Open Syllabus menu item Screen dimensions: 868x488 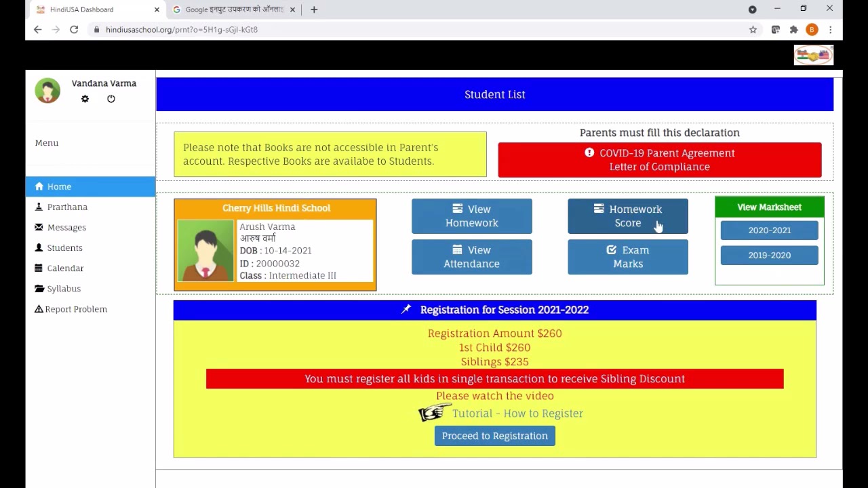(x=90, y=288)
